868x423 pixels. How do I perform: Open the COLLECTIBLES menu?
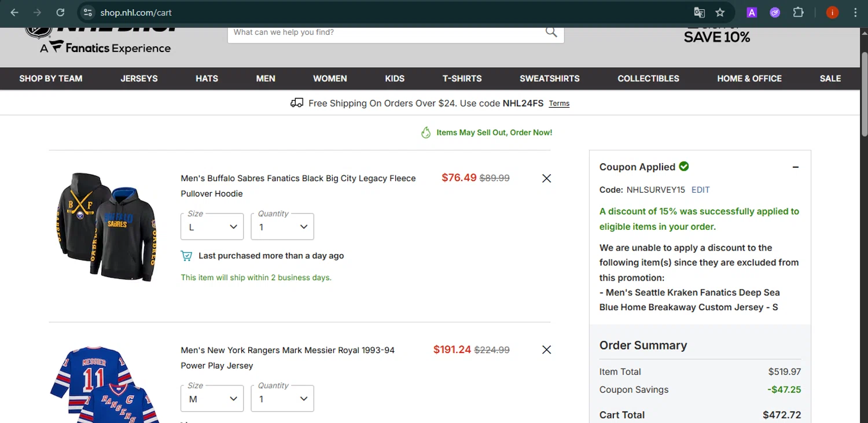coord(648,79)
